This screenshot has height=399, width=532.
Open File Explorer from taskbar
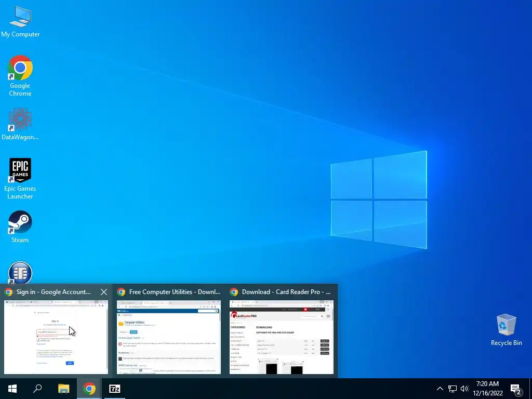coord(63,389)
